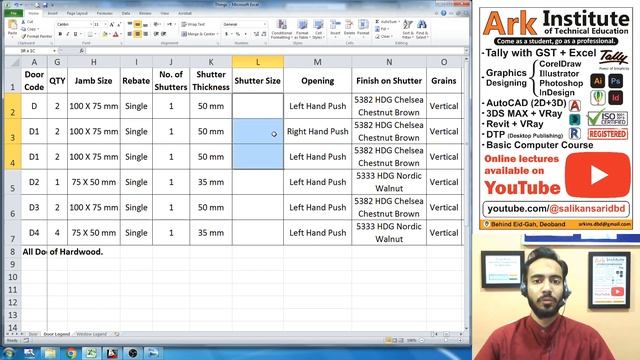Switch to the Data tab
The width and height of the screenshot is (640, 360).
tap(126, 13)
